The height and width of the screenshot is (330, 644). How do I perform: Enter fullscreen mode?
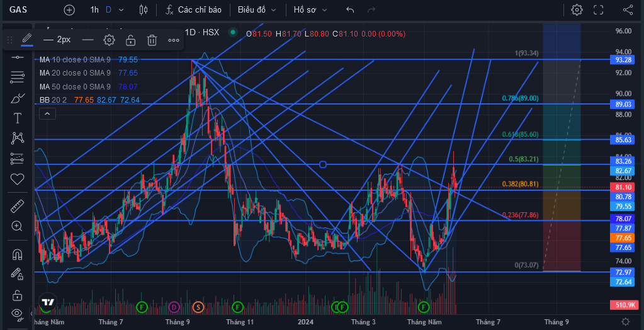(x=599, y=10)
